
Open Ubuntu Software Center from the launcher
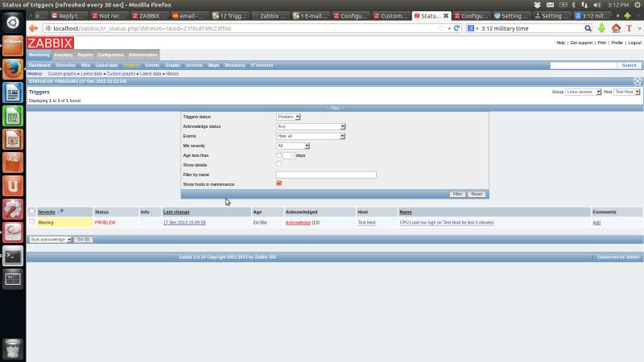[x=13, y=162]
